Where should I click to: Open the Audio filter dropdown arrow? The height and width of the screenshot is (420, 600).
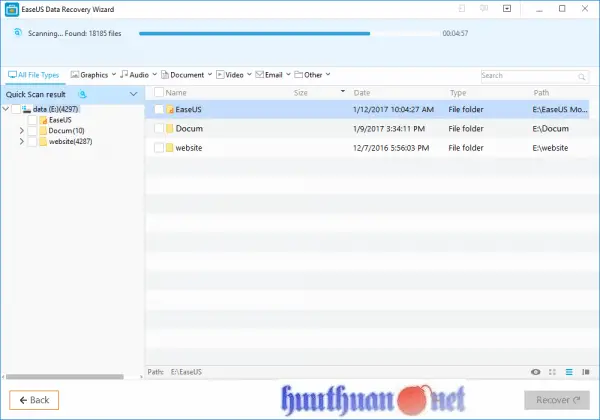tap(155, 74)
